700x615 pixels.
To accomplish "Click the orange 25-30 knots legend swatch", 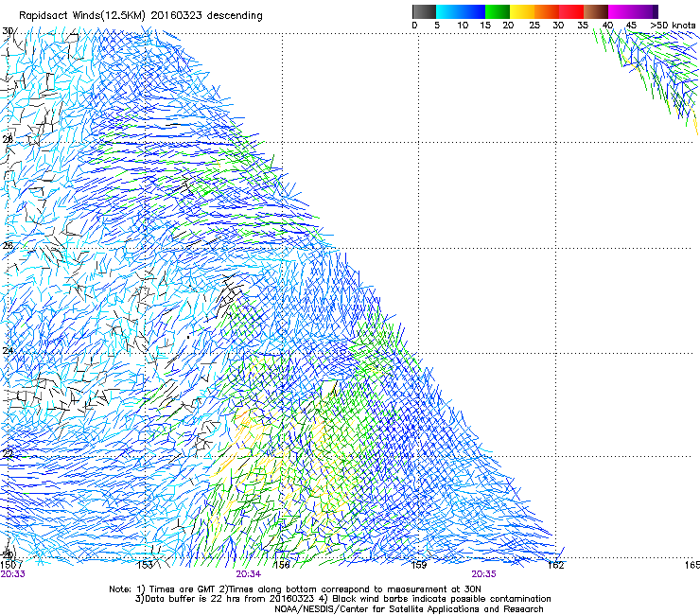I will (547, 11).
